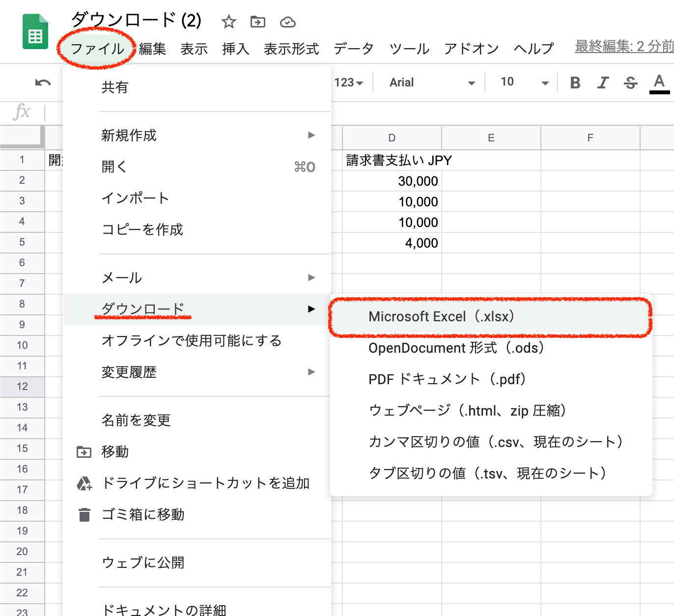The height and width of the screenshot is (616, 674).
Task: Check cloud save status icon
Action: coord(287,22)
